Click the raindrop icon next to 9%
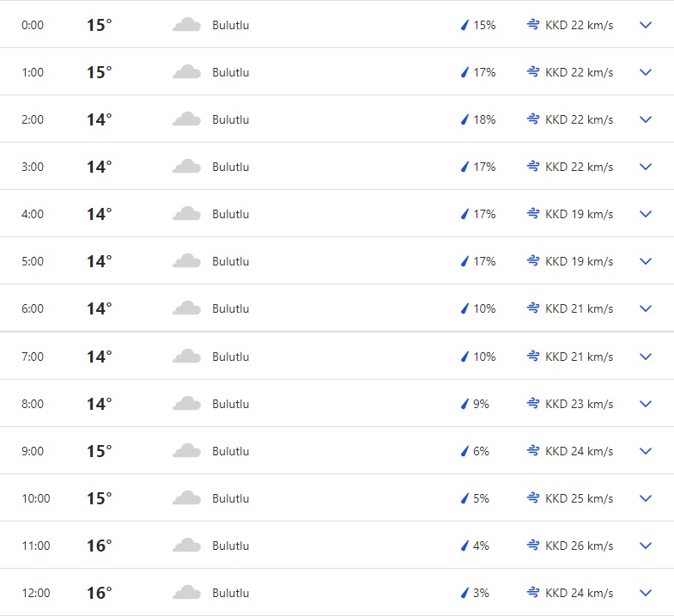 [465, 404]
